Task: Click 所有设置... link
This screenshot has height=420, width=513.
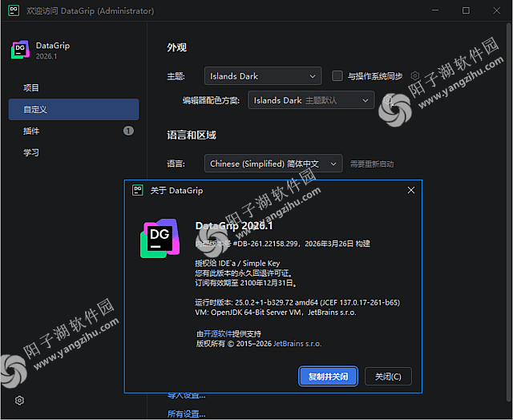Action: click(x=187, y=414)
